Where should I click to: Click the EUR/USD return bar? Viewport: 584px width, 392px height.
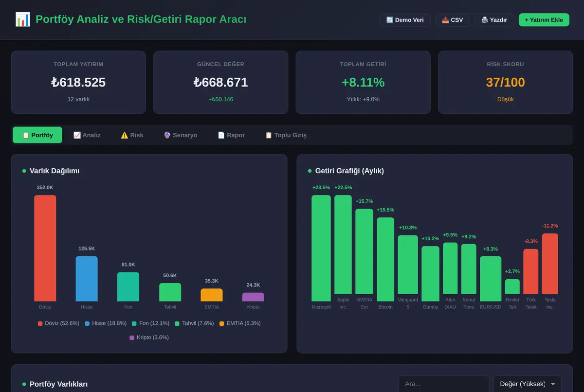pyautogui.click(x=491, y=279)
